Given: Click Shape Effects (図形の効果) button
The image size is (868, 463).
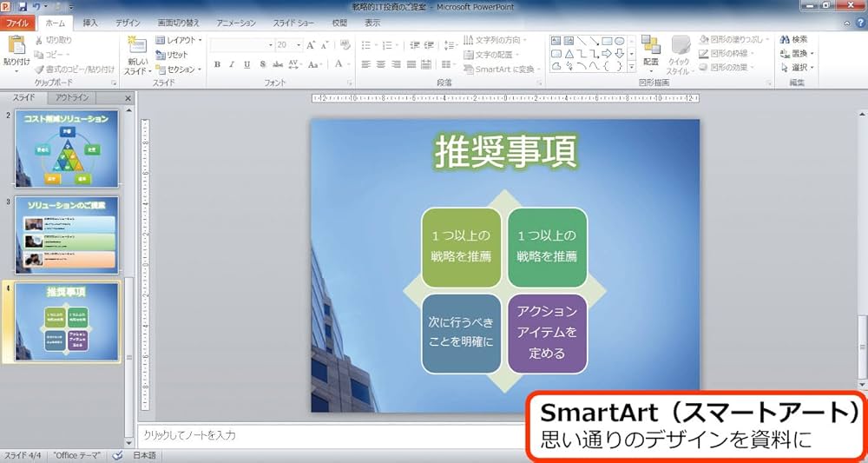Looking at the screenshot, I should (x=727, y=67).
